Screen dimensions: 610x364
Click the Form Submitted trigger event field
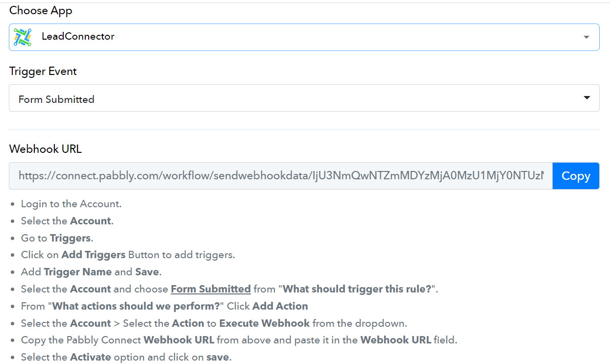click(x=304, y=98)
